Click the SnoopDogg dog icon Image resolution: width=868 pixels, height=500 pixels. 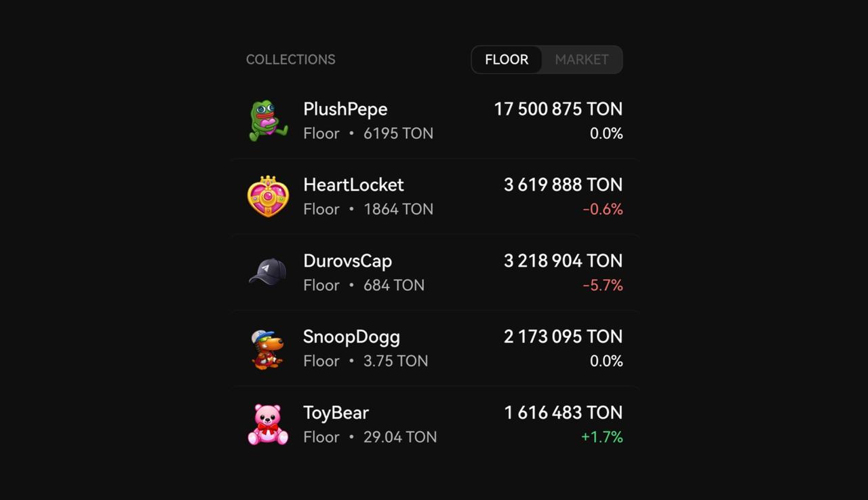[x=268, y=349]
